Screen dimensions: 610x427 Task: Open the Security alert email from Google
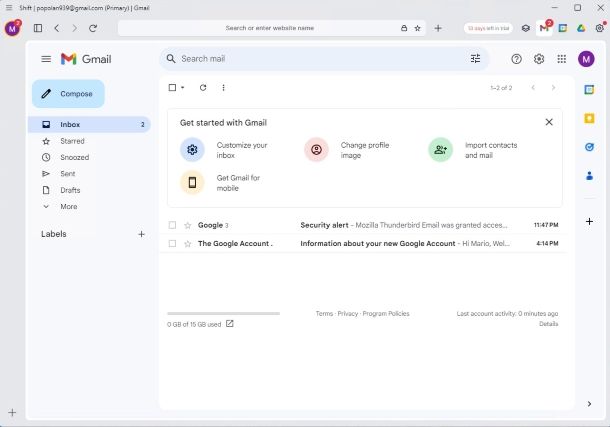[x=364, y=225]
